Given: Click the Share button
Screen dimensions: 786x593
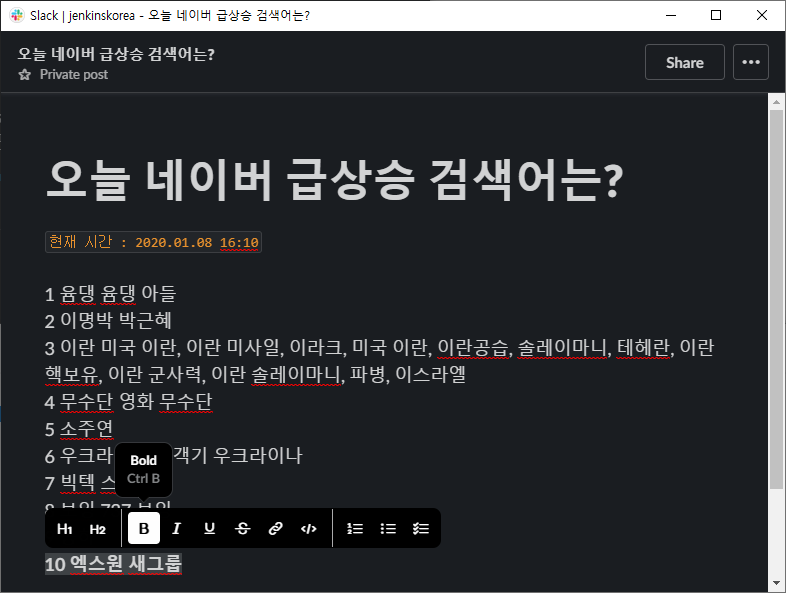Looking at the screenshot, I should pyautogui.click(x=684, y=62).
